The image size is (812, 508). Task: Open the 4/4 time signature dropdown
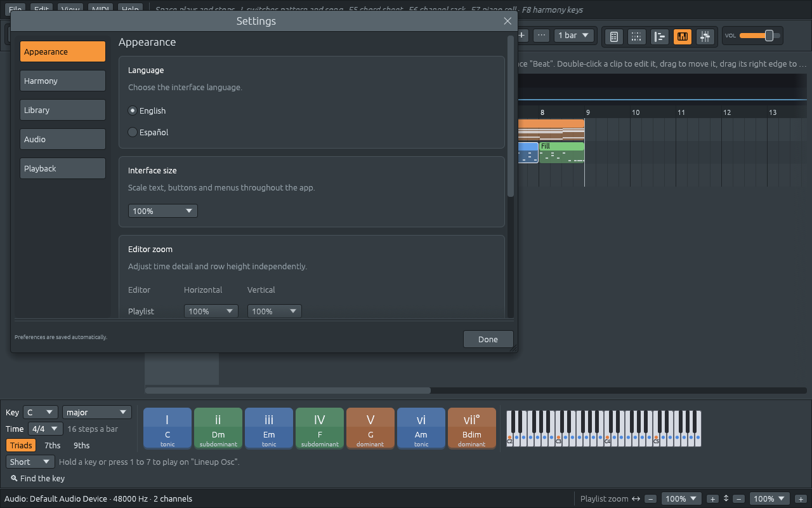click(46, 429)
